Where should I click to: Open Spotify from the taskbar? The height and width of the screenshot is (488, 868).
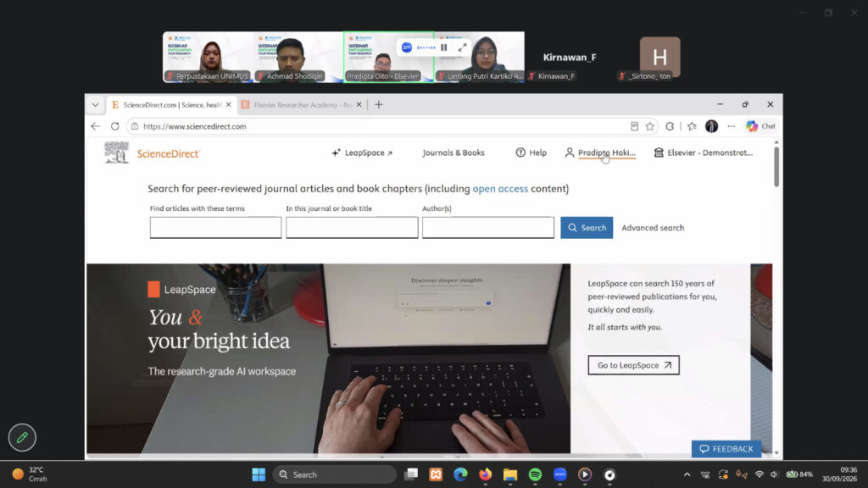(536, 474)
